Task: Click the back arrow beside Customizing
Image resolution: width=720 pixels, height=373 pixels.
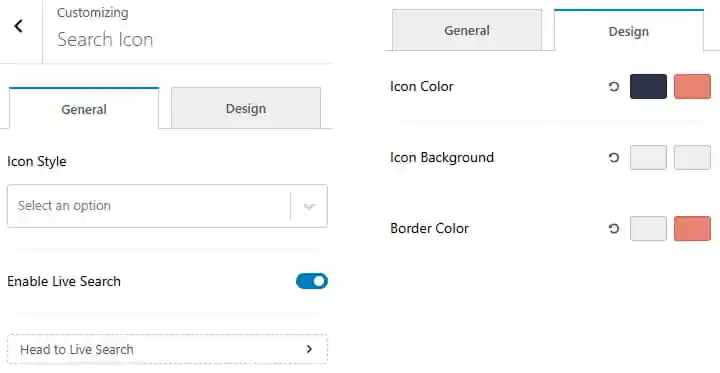Action: tap(18, 26)
